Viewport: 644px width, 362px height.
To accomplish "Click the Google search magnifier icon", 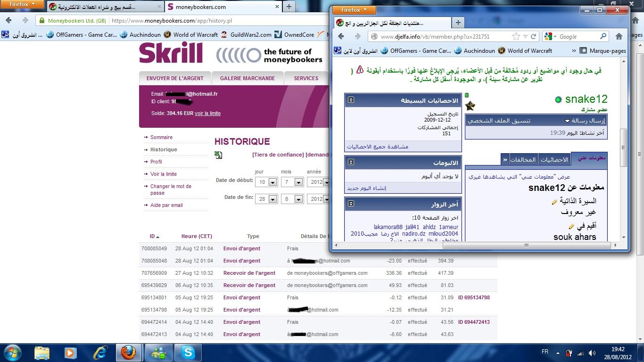I will pyautogui.click(x=603, y=36).
